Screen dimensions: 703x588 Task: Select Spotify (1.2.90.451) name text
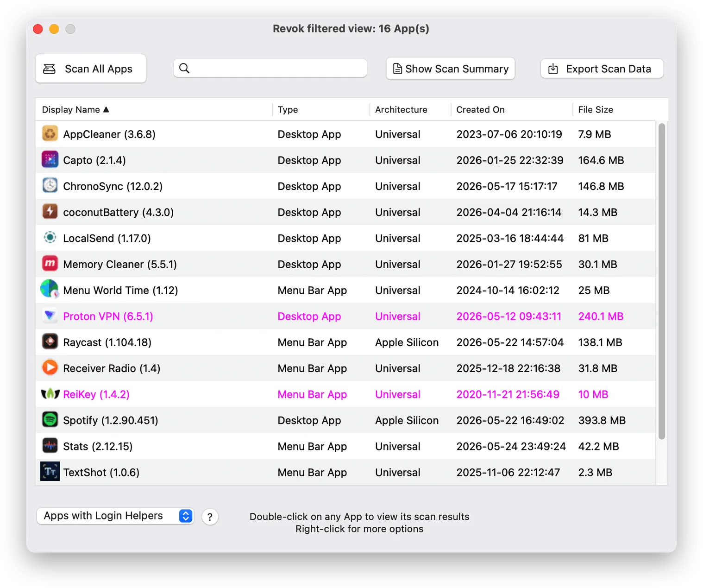(111, 420)
